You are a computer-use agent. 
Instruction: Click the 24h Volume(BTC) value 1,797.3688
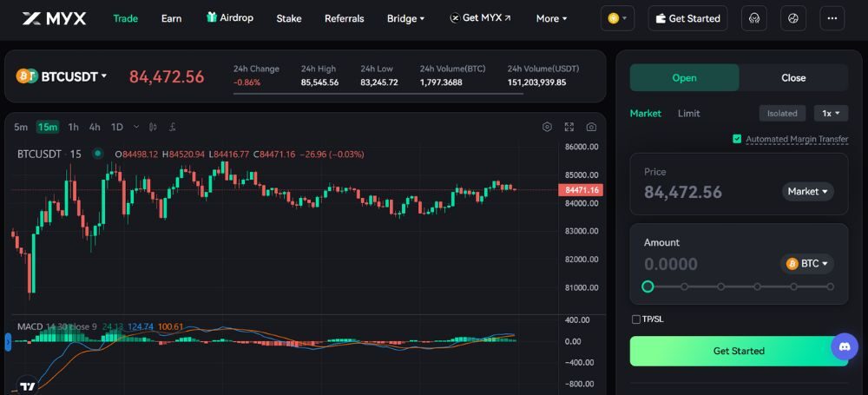tap(441, 82)
